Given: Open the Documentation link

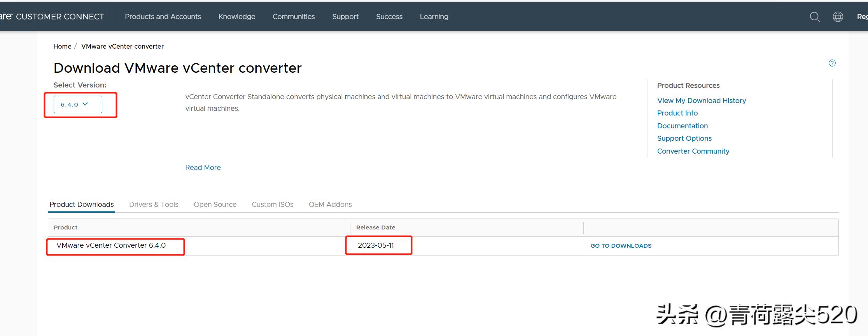Looking at the screenshot, I should click(682, 126).
